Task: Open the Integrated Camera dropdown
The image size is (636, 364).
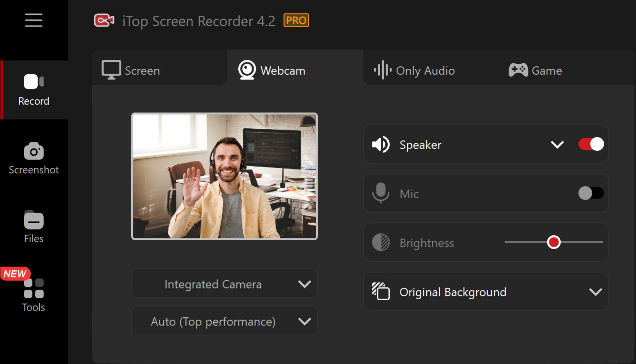Action: pos(224,284)
